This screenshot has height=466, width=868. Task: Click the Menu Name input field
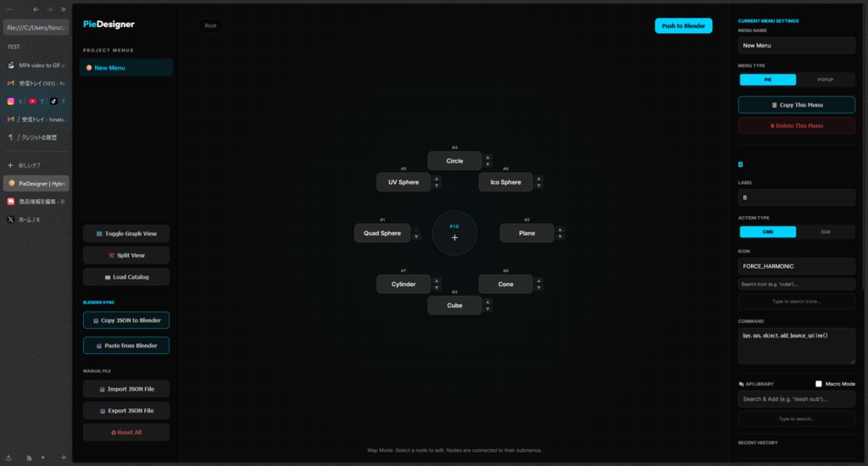tap(797, 46)
